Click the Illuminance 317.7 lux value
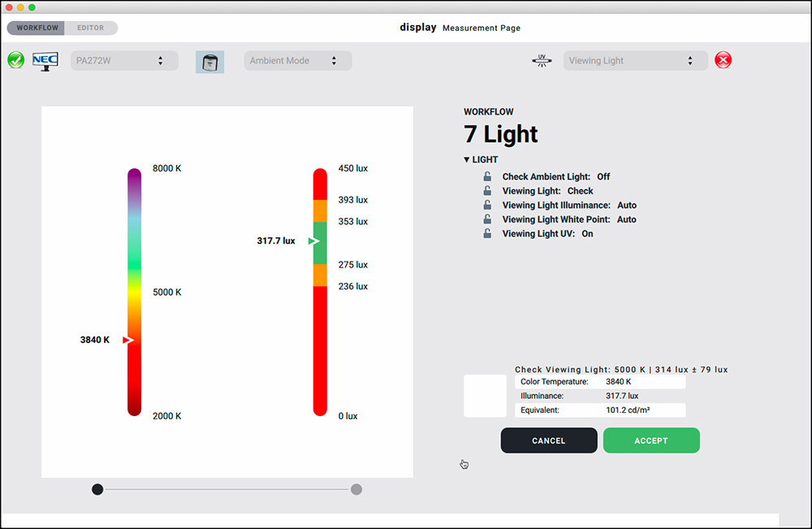The width and height of the screenshot is (812, 529). pos(622,396)
